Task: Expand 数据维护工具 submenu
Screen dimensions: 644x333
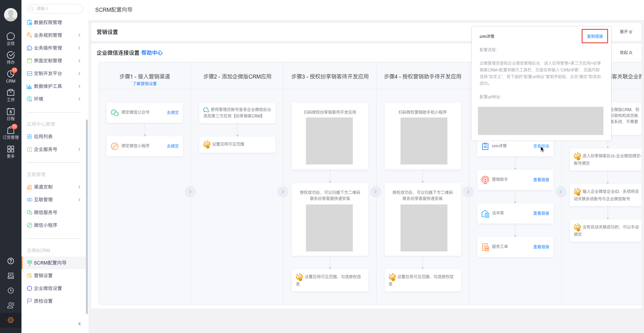Action: click(79, 86)
